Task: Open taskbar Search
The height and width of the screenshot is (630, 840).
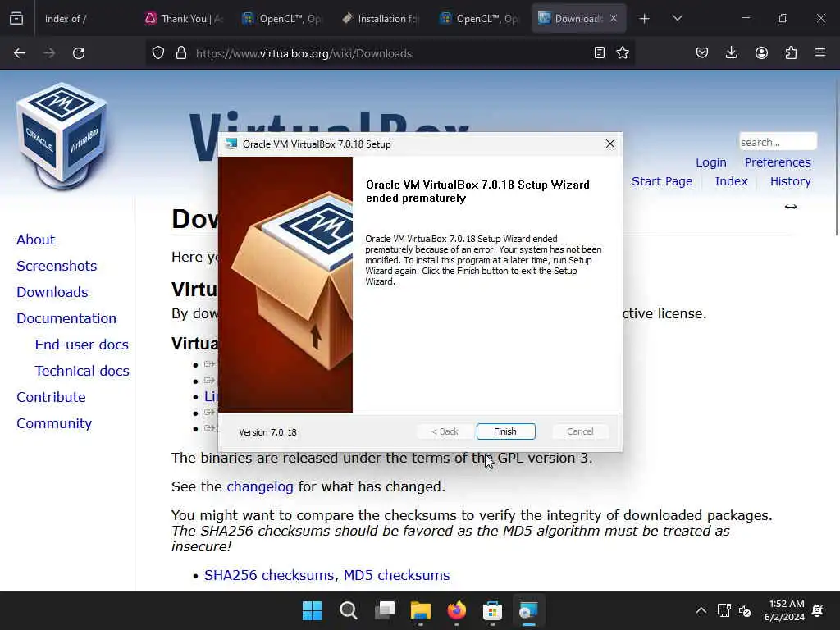Action: coord(348,610)
